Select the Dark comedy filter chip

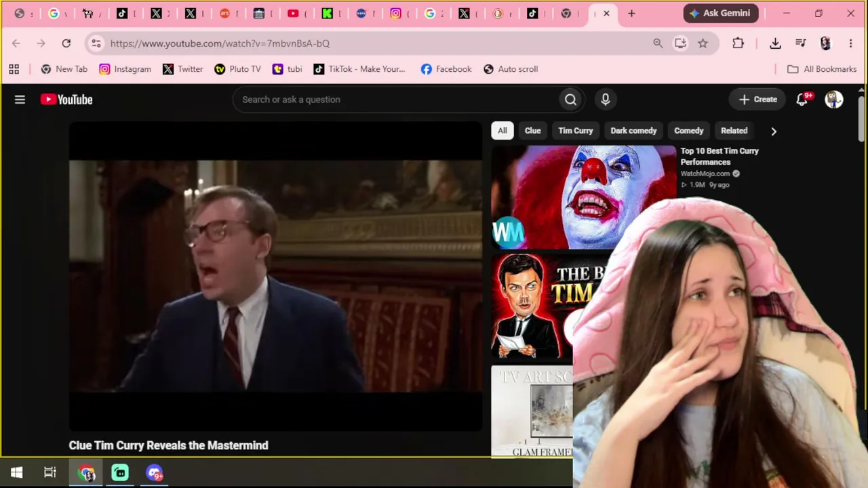(633, 131)
